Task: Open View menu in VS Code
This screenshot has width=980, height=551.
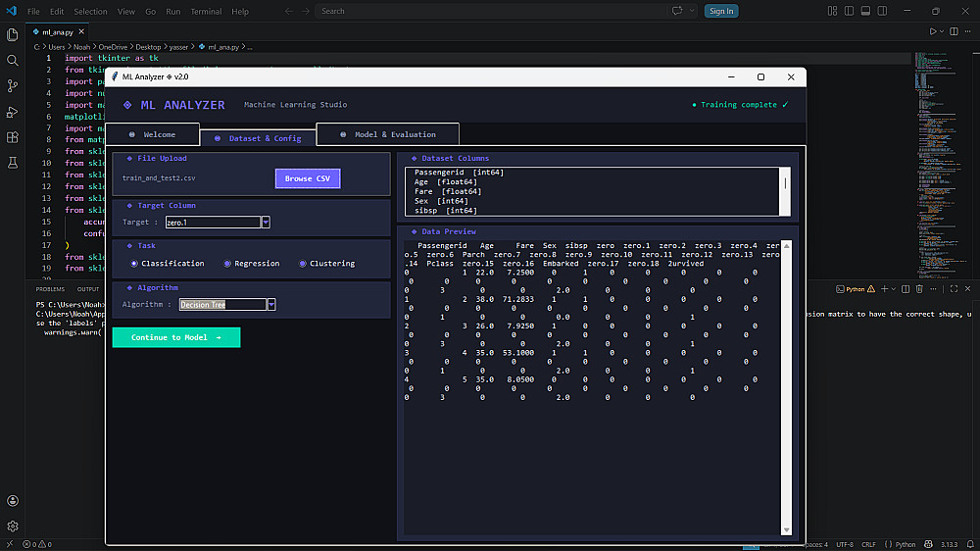Action: point(126,11)
